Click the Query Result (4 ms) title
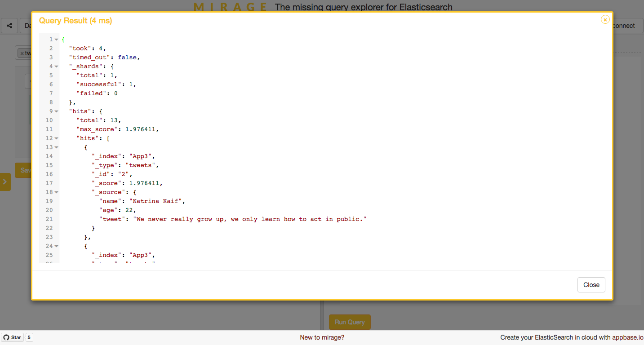Image resolution: width=644 pixels, height=345 pixels. click(76, 21)
